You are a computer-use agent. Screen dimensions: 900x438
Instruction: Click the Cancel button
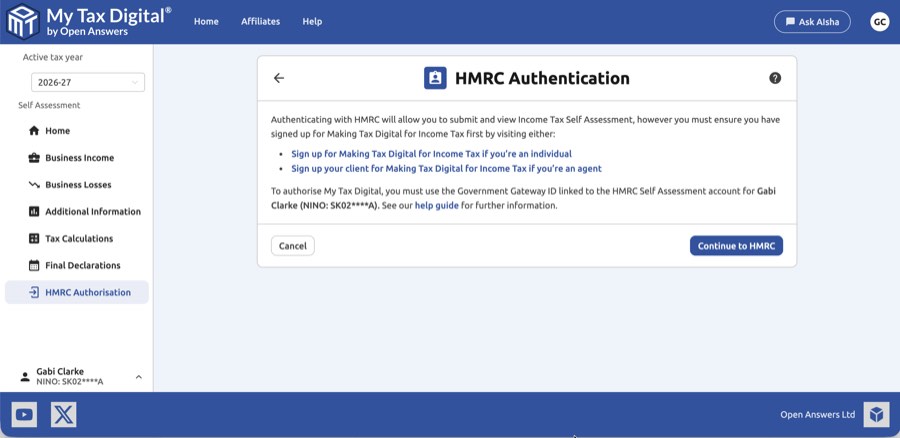pos(293,246)
